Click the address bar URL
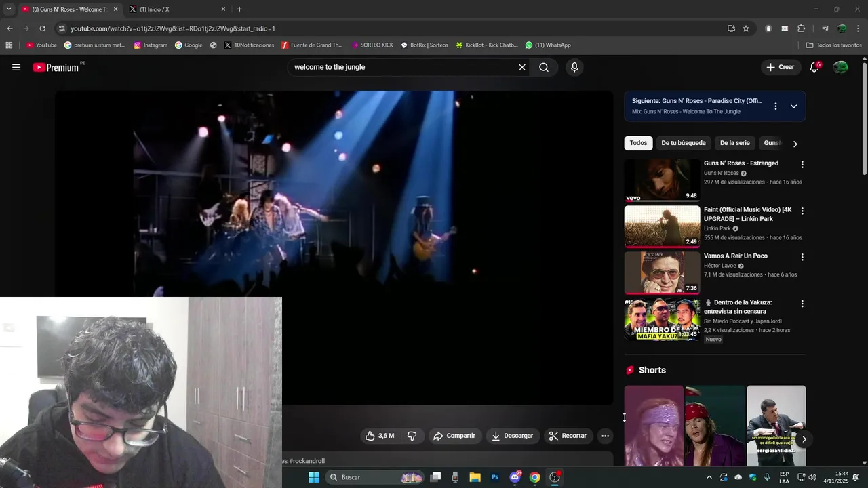The image size is (868, 488). [173, 28]
